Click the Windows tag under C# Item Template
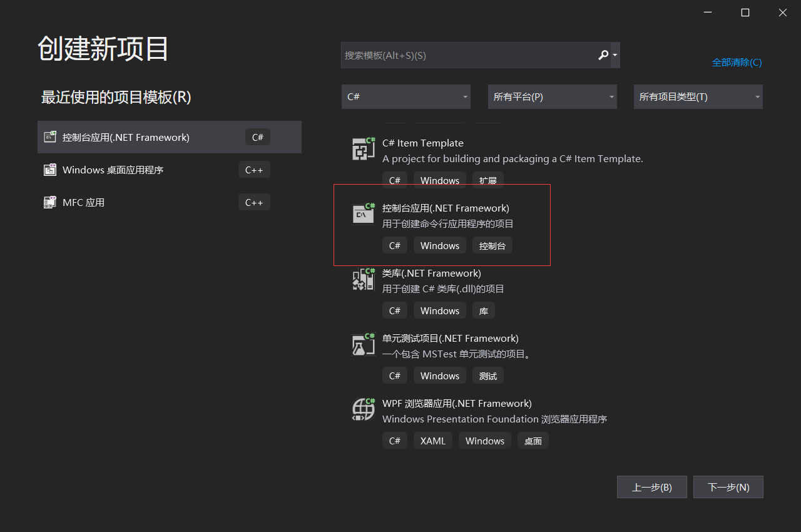801x532 pixels. point(440,180)
